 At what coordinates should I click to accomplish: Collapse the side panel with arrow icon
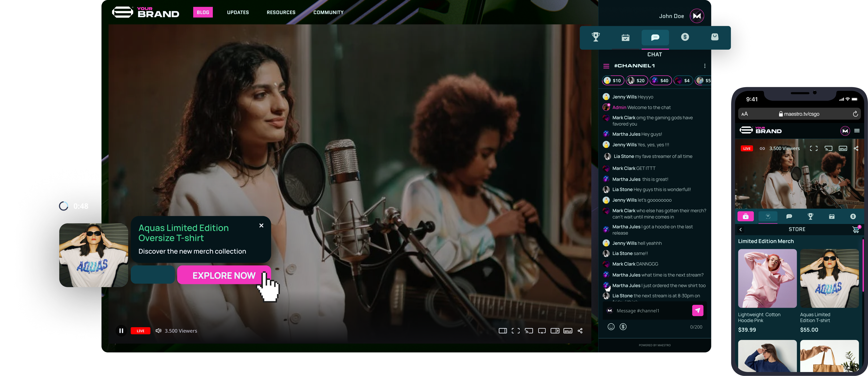click(x=555, y=331)
